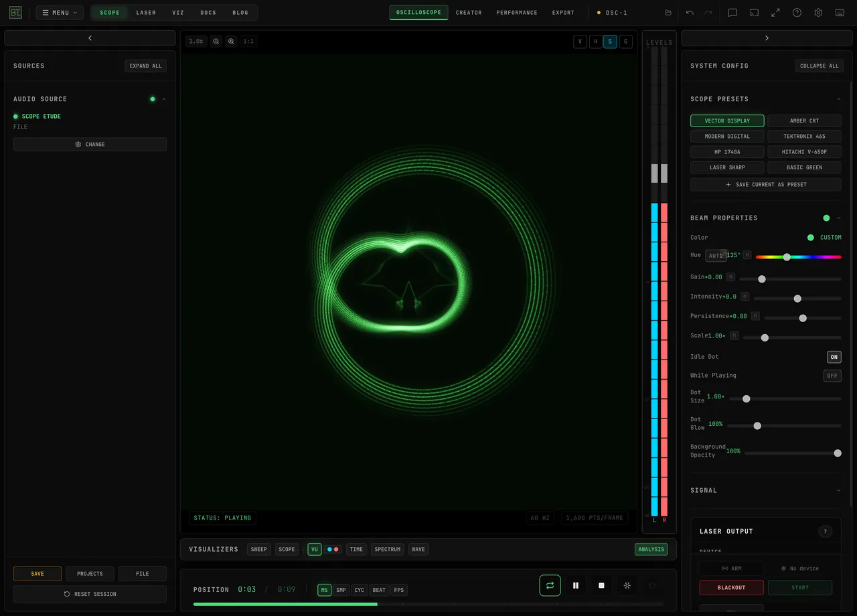The height and width of the screenshot is (616, 857).
Task: Click the app logo icon
Action: click(15, 13)
